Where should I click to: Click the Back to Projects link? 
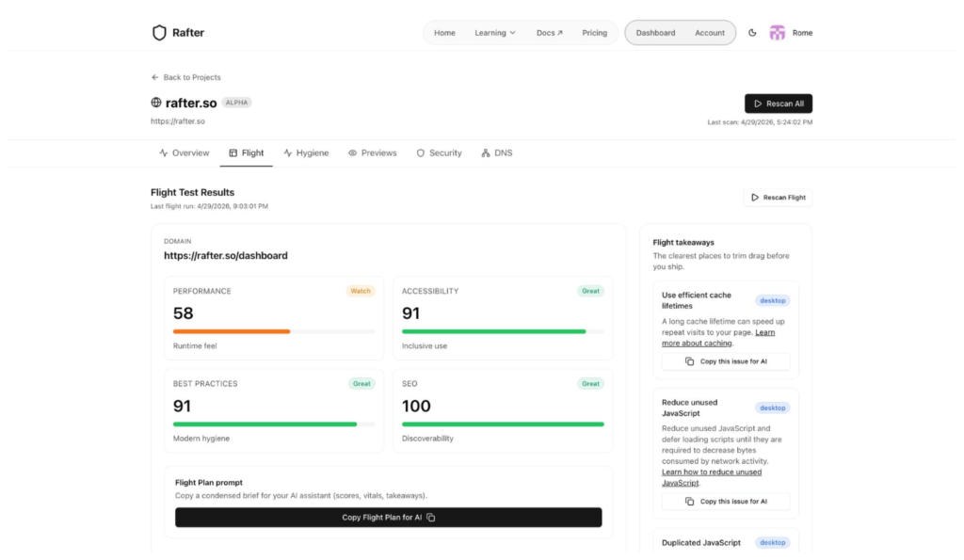185,77
